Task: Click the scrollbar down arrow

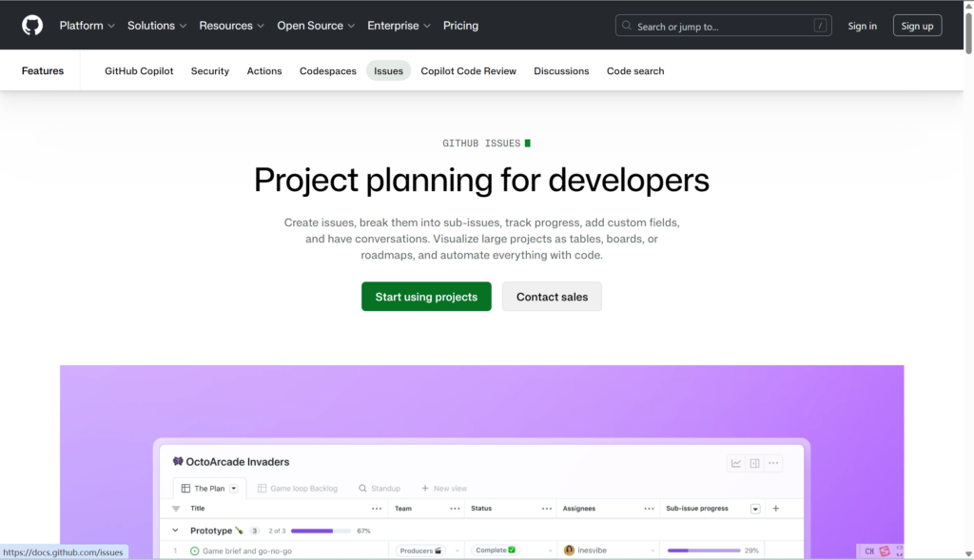Action: (968, 553)
